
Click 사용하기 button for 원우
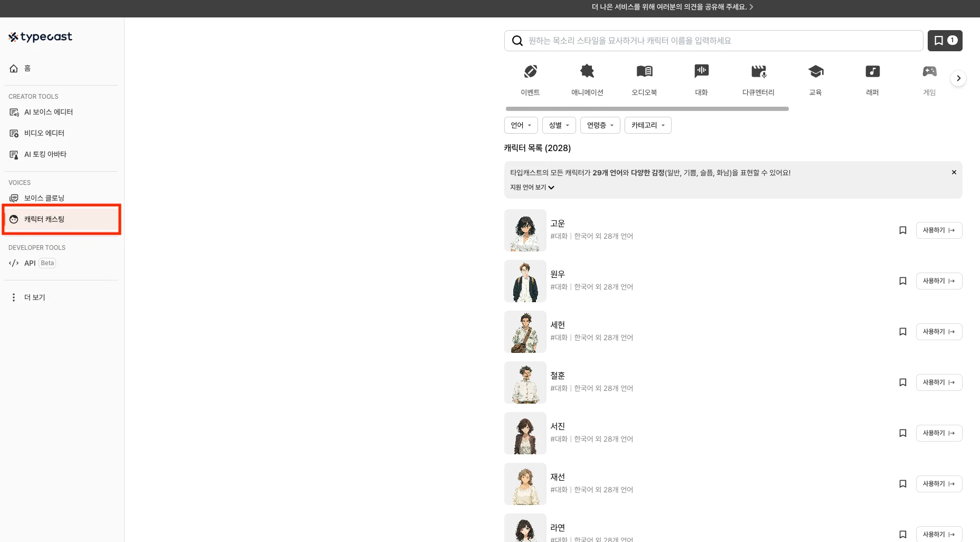pyautogui.click(x=939, y=281)
